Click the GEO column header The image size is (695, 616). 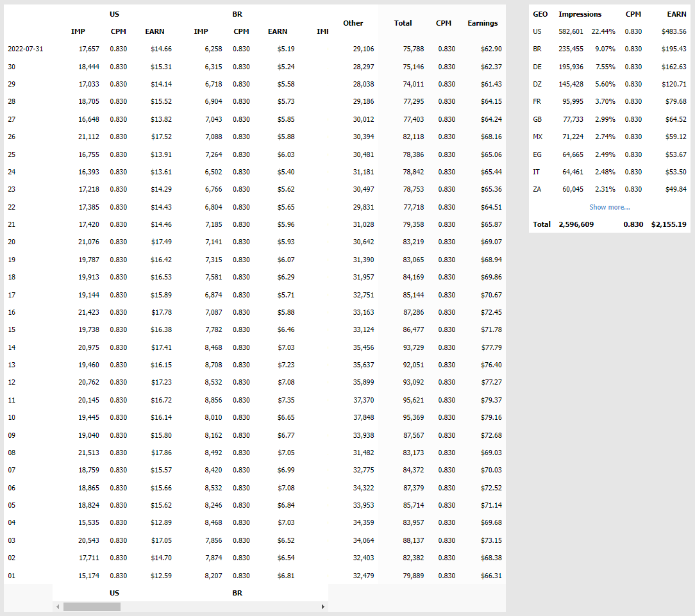540,14
